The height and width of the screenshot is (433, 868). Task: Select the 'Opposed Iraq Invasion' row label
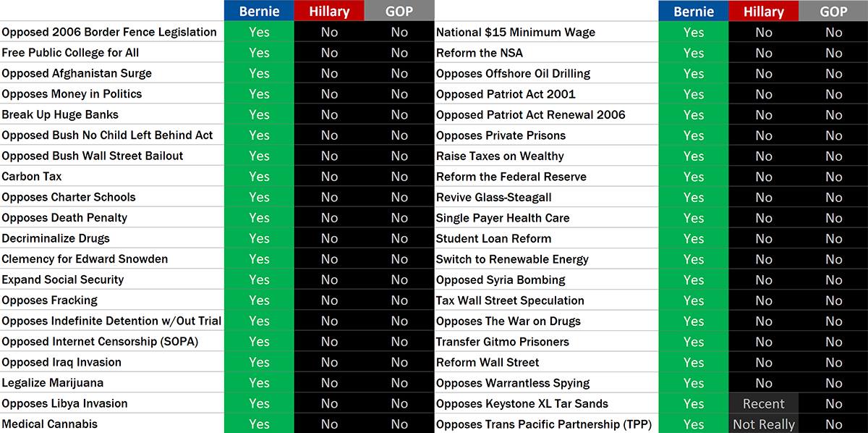(61, 362)
